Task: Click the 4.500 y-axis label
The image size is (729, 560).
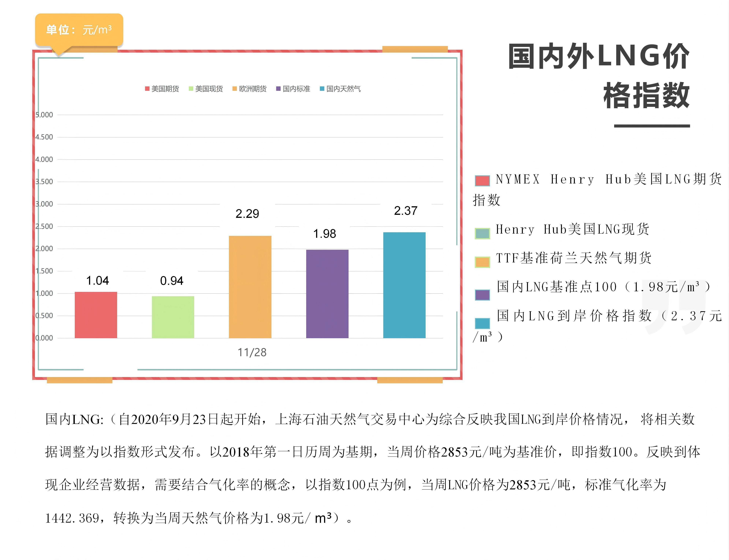Action: point(44,137)
